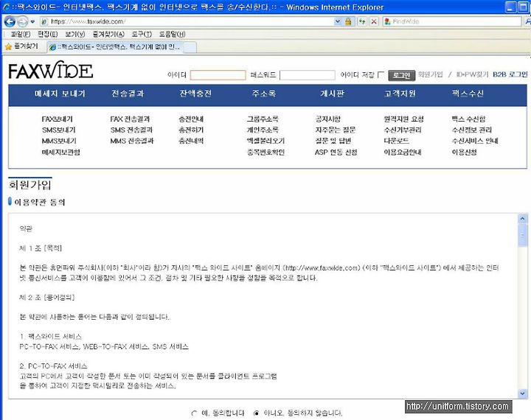Open the 전송결과 navigation menu

click(128, 94)
